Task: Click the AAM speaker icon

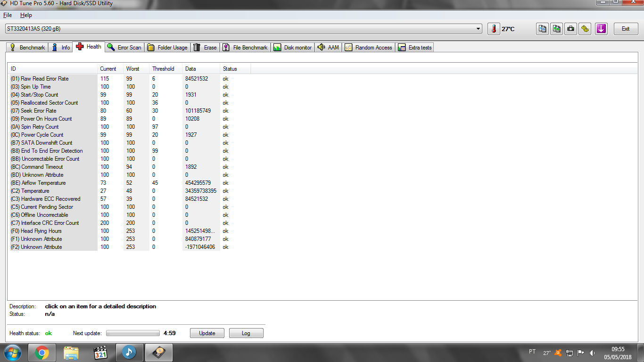Action: click(321, 47)
